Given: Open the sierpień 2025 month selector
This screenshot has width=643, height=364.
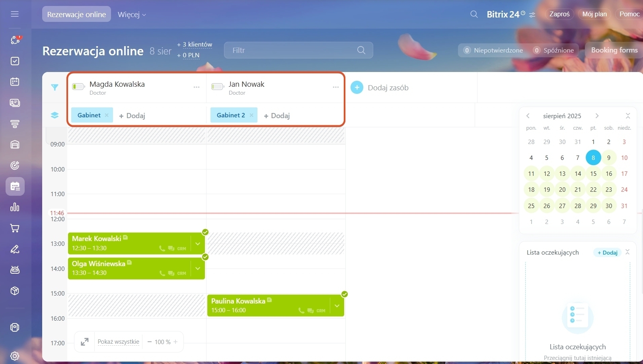Looking at the screenshot, I should [x=562, y=116].
